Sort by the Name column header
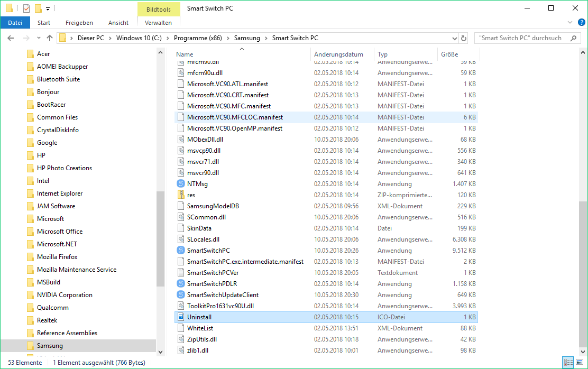Screen dimensions: 588x369 242,54
